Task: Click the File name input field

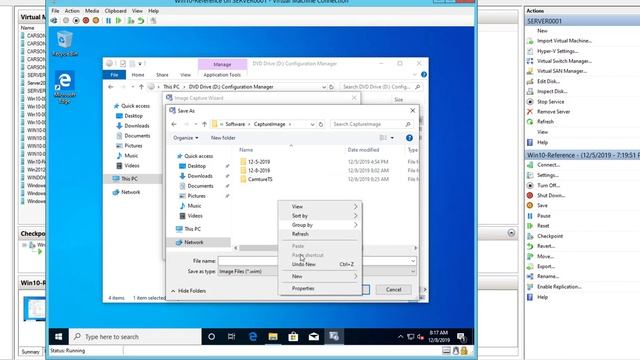Action: click(x=317, y=260)
